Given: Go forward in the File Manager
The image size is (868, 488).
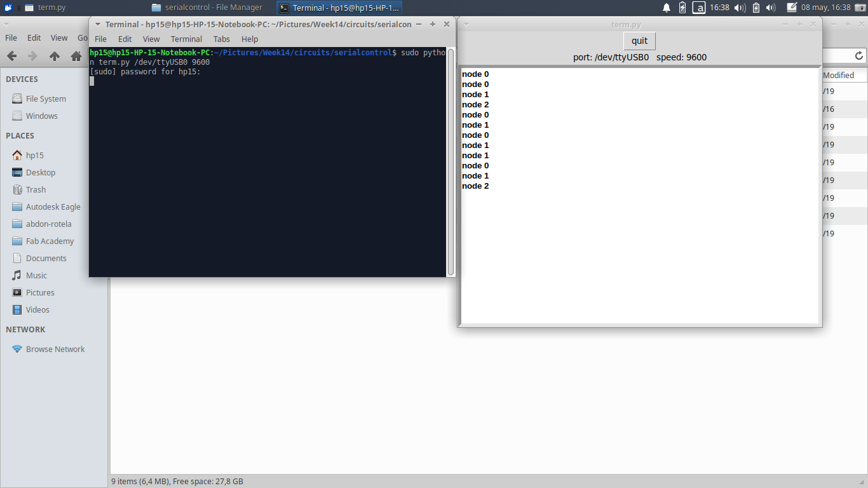Looking at the screenshot, I should pyautogui.click(x=32, y=56).
